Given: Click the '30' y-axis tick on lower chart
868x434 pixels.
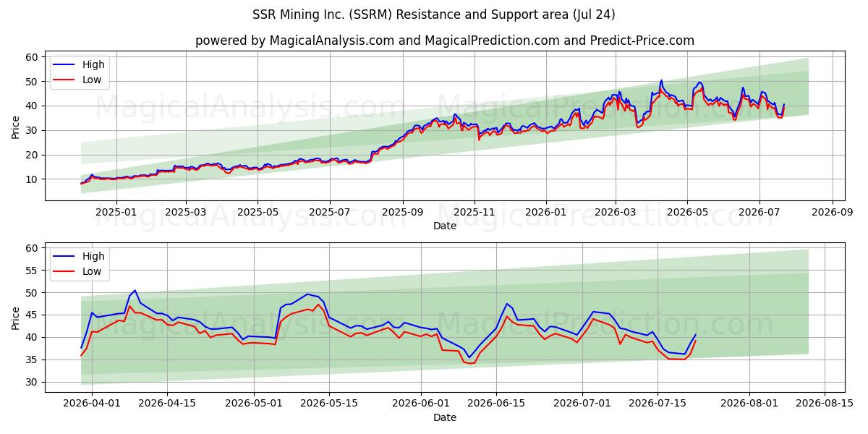Looking at the screenshot, I should pos(31,382).
